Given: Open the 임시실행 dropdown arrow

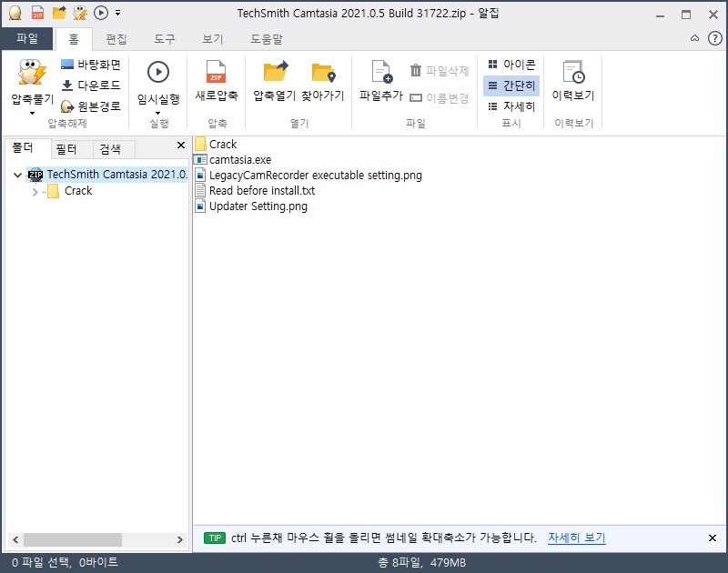Looking at the screenshot, I should pos(157,113).
